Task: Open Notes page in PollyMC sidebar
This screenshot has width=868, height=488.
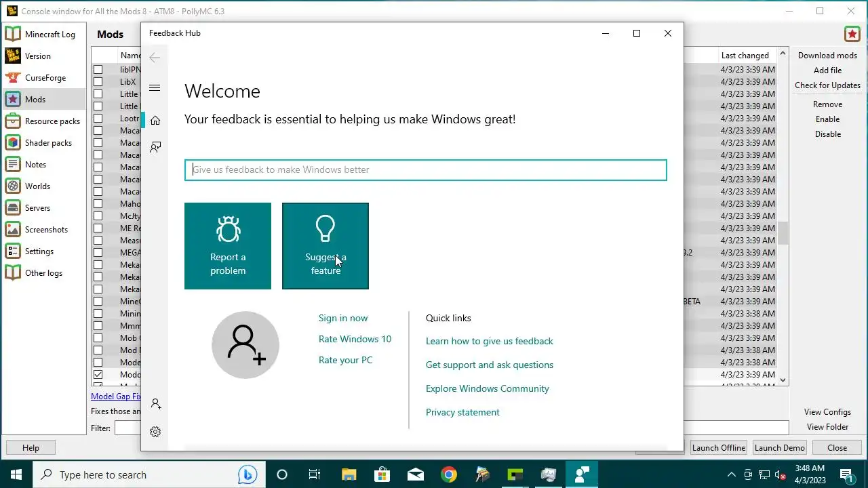Action: point(45,164)
